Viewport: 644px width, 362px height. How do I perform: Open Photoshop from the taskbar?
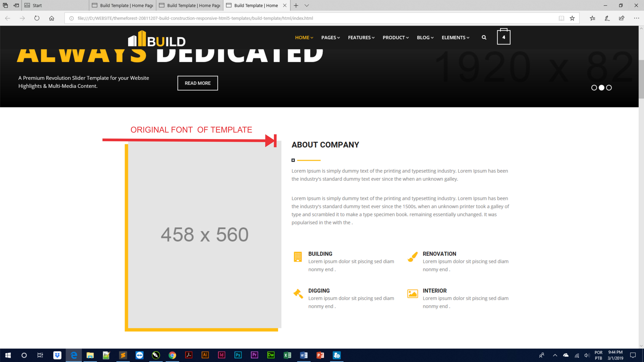pos(238,355)
